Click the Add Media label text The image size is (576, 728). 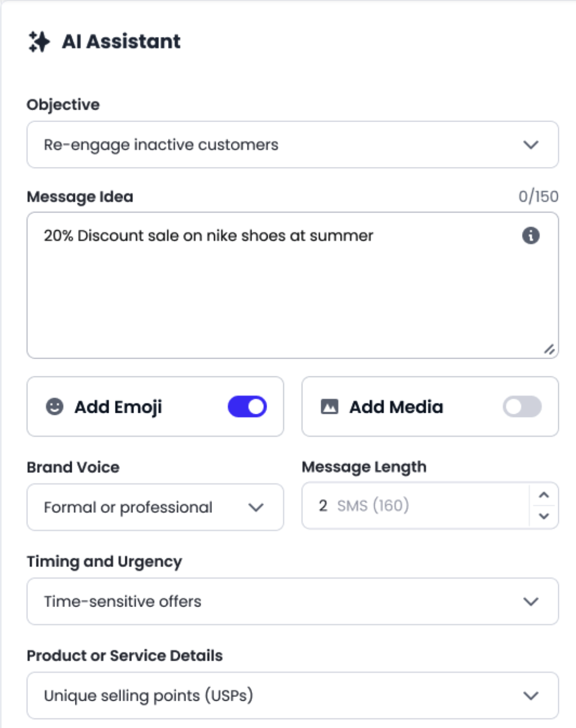point(396,407)
